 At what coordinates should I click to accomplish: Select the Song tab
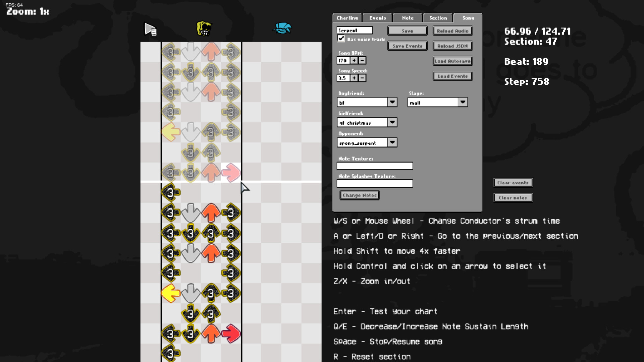(x=468, y=18)
